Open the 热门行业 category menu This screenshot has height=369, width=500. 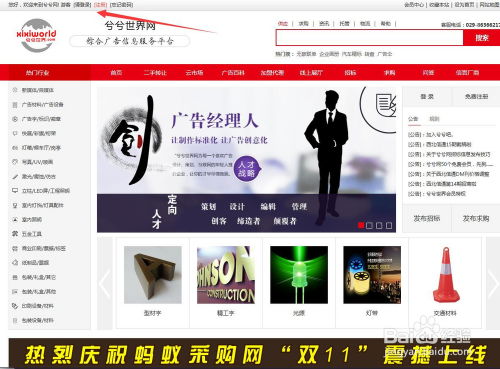(x=37, y=73)
